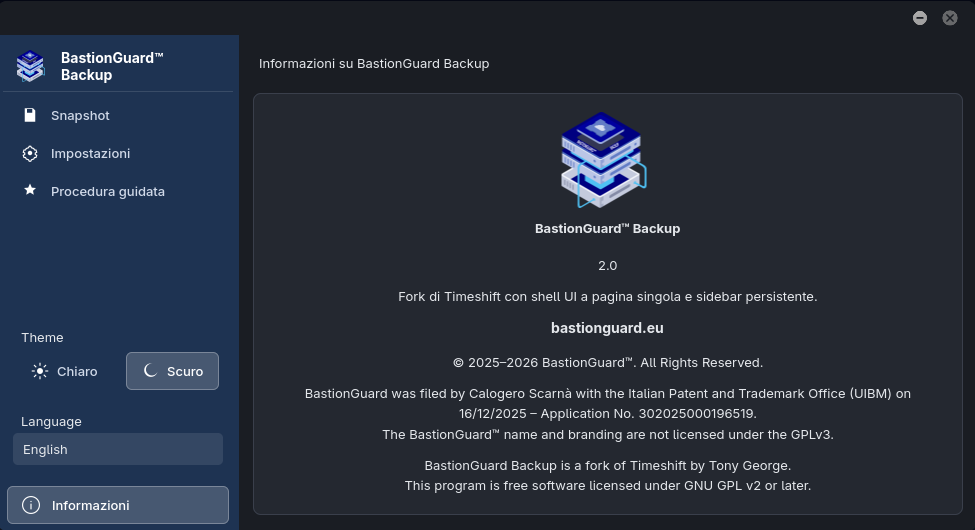The width and height of the screenshot is (975, 530).
Task: Close the BastionGuard Backup window
Action: (x=950, y=18)
